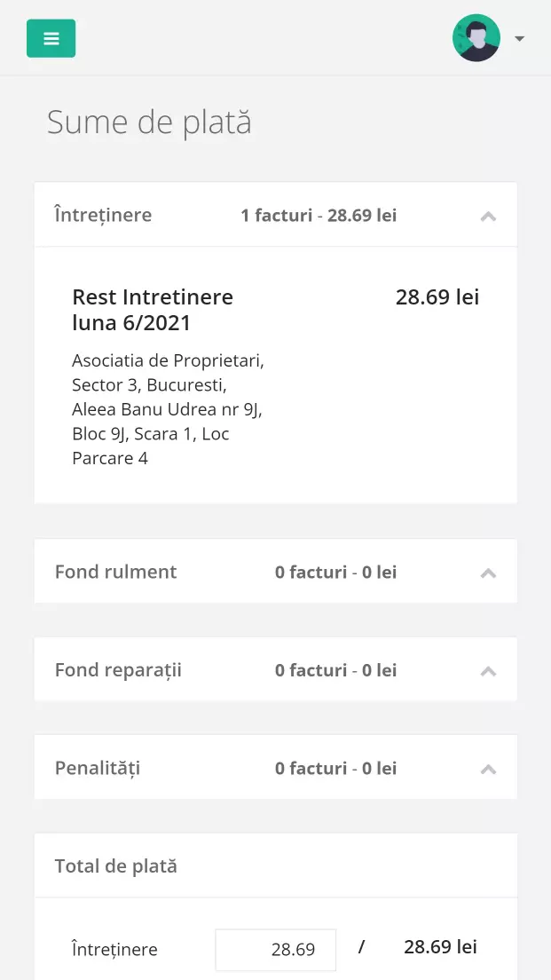This screenshot has width=551, height=980.
Task: Click the Asociatia de Proprietari address text
Action: coord(168,409)
